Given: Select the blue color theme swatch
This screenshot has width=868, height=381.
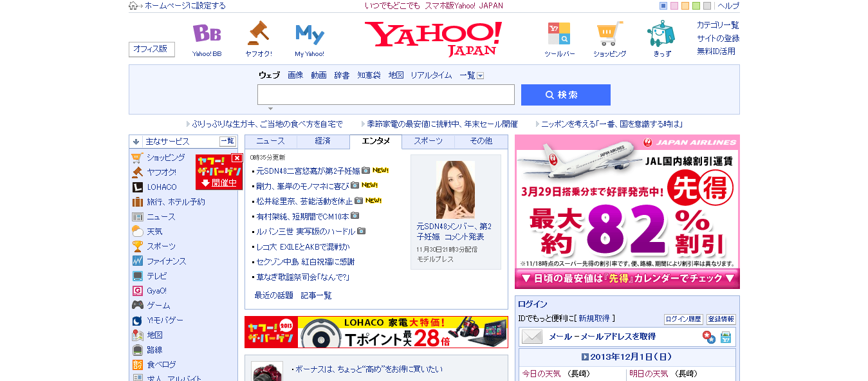Looking at the screenshot, I should 663,6.
